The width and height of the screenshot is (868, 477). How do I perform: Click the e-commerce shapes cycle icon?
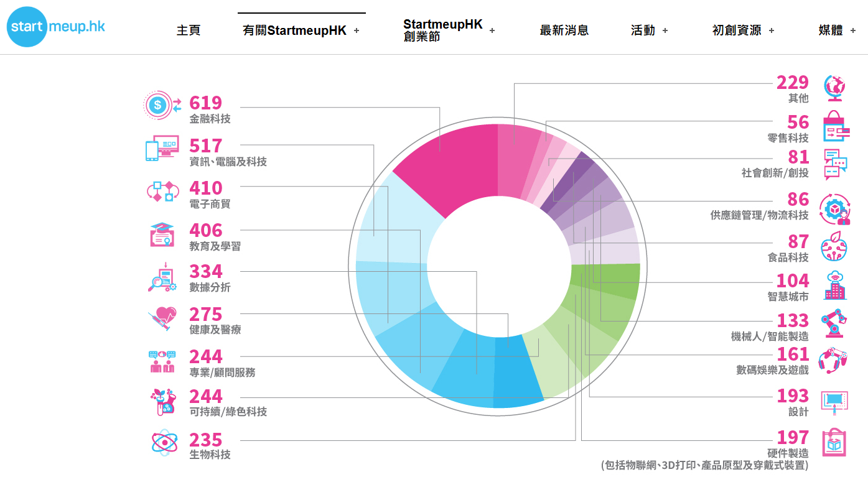[x=162, y=191]
